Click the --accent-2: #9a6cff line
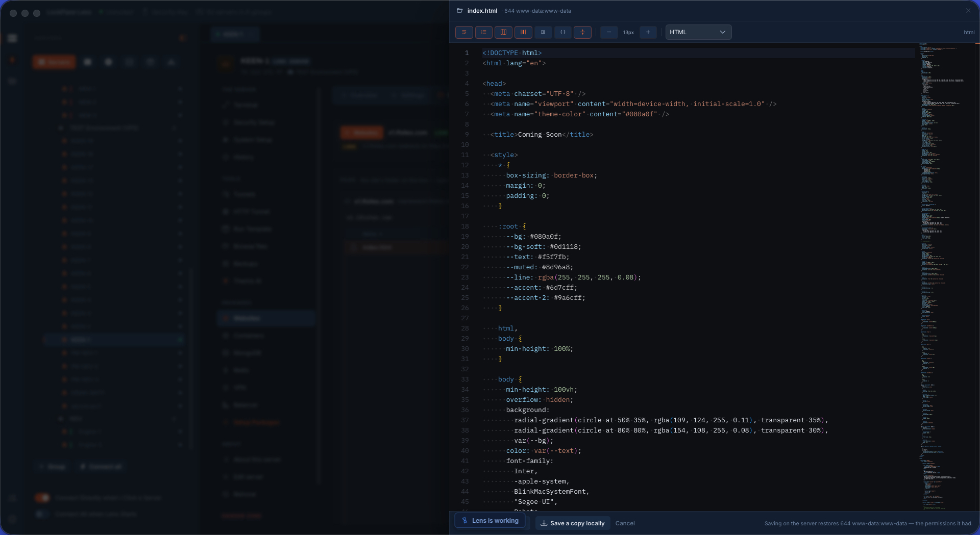This screenshot has height=535, width=980. 546,298
